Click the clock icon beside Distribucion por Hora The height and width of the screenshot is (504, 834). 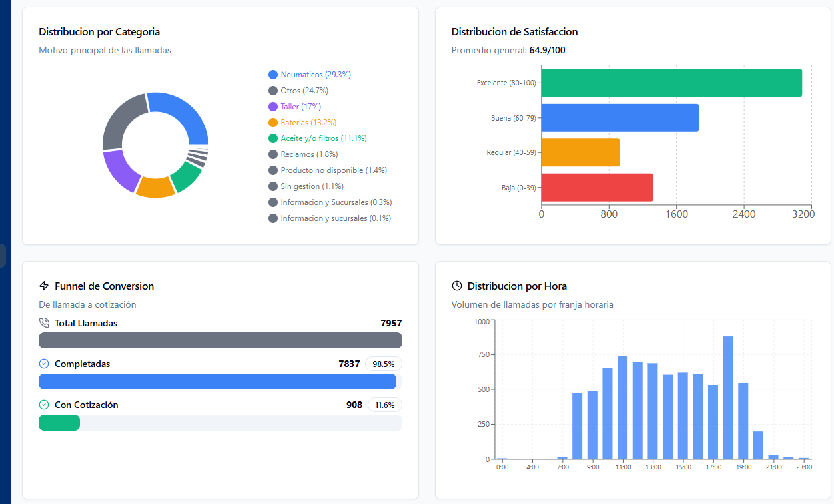coord(456,286)
